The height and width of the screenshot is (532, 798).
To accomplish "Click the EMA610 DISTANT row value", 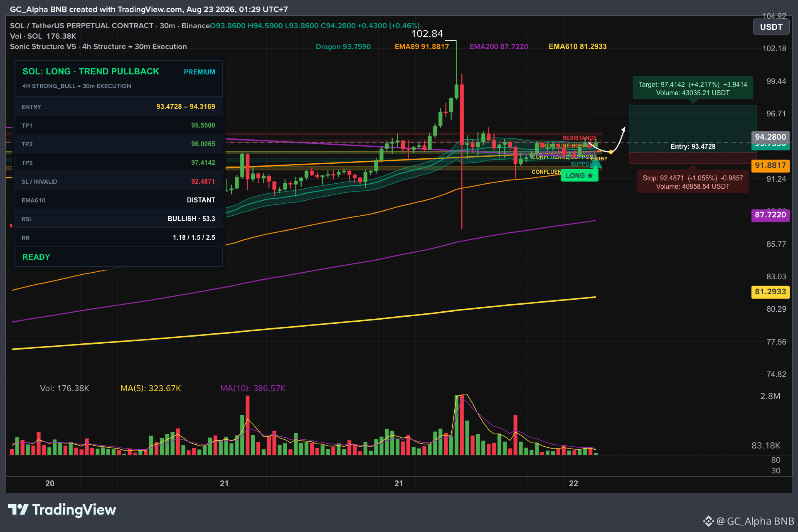I will click(201, 200).
